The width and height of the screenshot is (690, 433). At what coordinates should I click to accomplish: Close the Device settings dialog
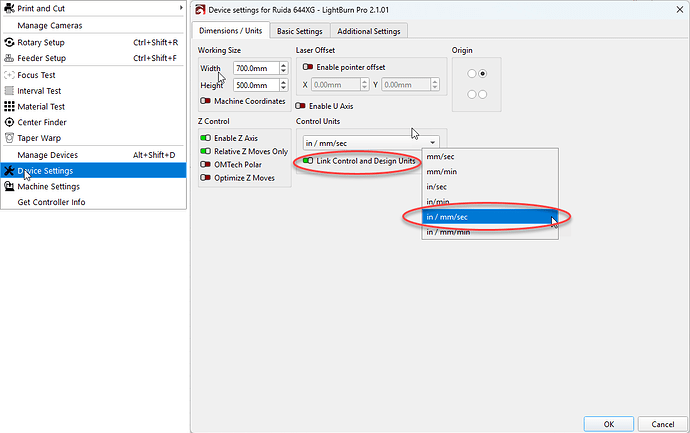coord(679,10)
